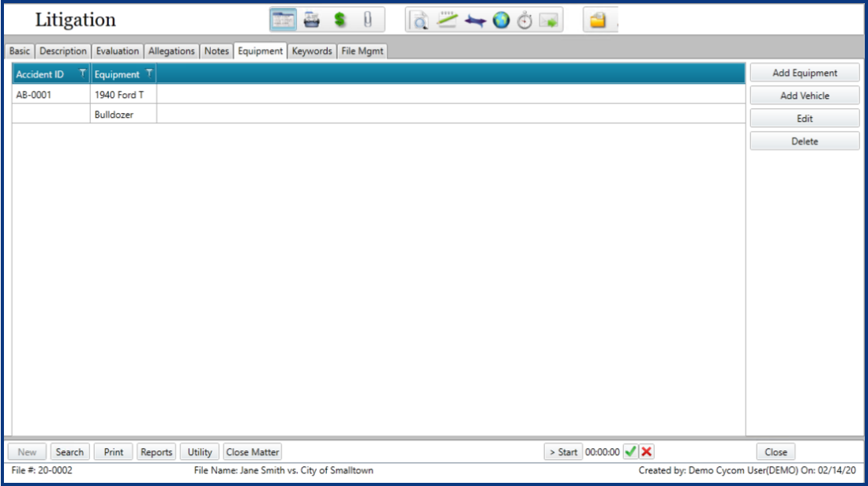Click the Delete button
Viewport: 868px width, 486px height.
tap(804, 141)
